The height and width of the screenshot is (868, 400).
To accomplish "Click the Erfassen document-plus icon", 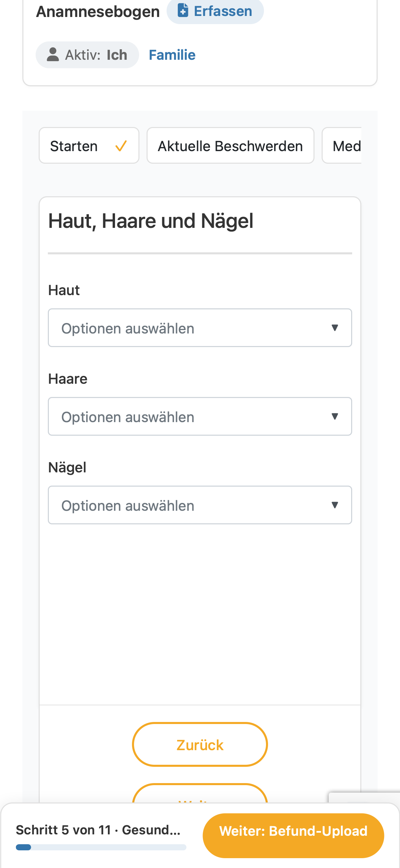I will pyautogui.click(x=183, y=10).
